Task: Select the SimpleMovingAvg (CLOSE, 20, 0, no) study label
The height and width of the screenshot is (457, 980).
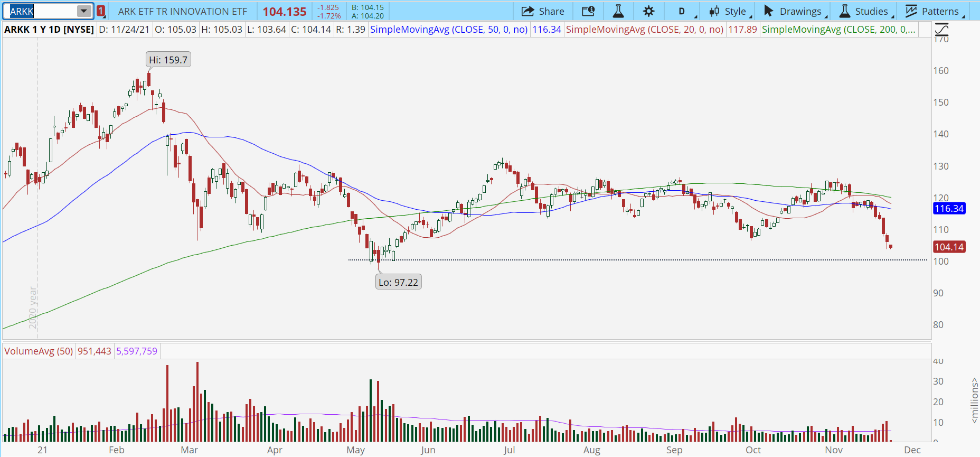Action: click(x=645, y=30)
